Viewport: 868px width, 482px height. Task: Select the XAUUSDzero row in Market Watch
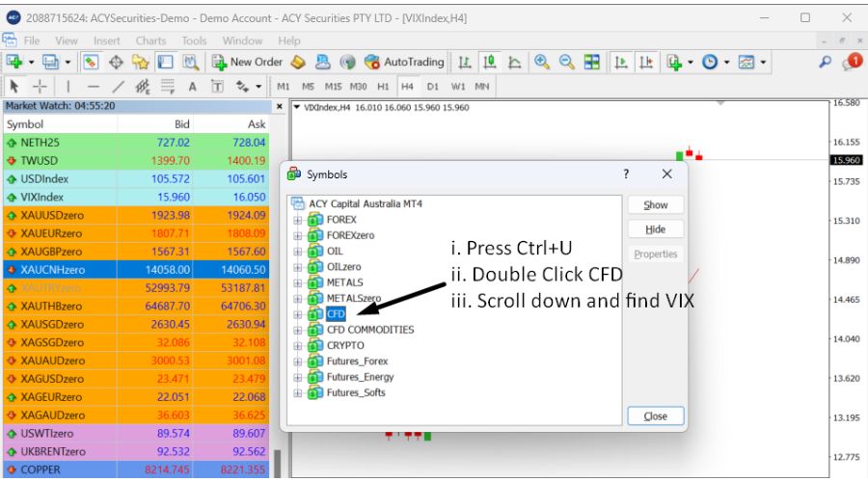coord(58,215)
